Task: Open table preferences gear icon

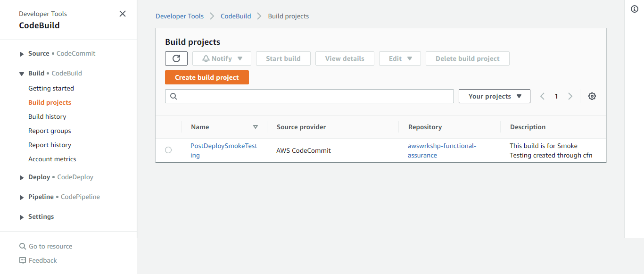Action: tap(592, 96)
